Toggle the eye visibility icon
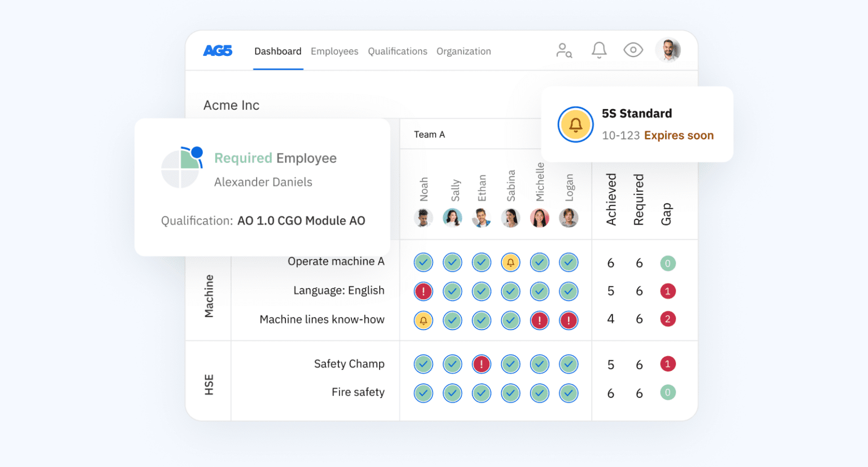Viewport: 868px width, 467px height. point(633,50)
